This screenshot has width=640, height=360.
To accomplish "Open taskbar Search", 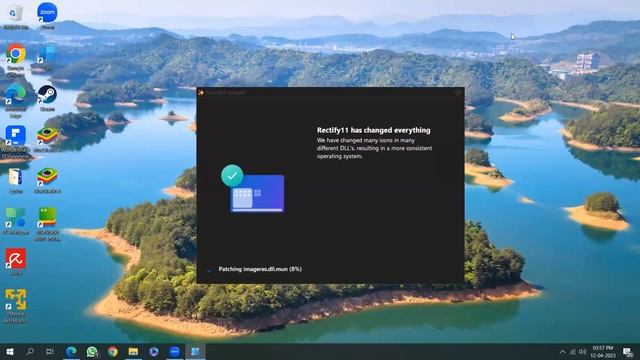I will [30, 351].
